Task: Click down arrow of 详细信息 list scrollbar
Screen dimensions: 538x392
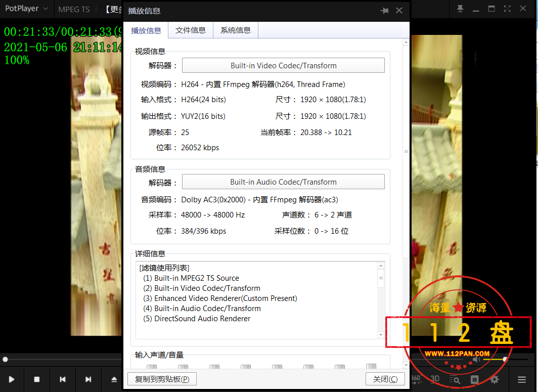Action: 381,335
